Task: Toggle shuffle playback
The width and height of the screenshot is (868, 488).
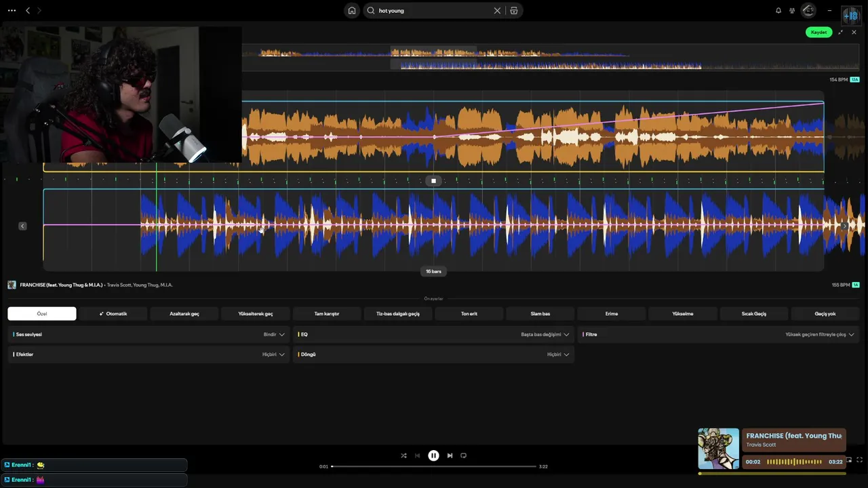Action: click(x=403, y=455)
